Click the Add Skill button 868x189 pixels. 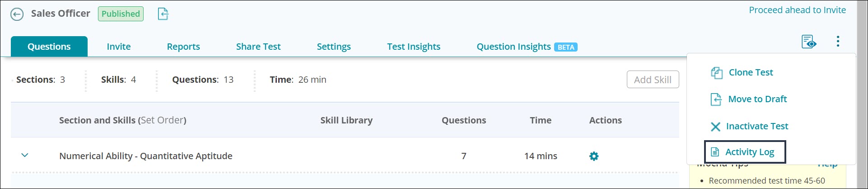pyautogui.click(x=653, y=80)
